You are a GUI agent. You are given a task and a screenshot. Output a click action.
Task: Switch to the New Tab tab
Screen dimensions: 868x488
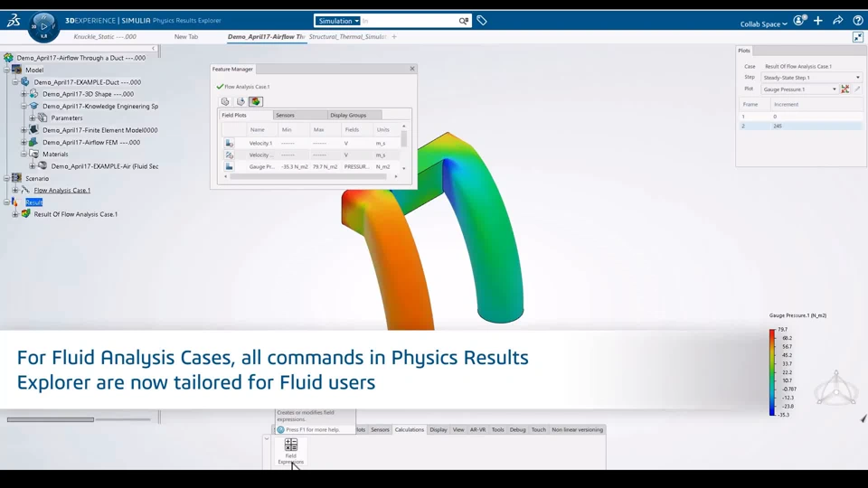click(186, 36)
